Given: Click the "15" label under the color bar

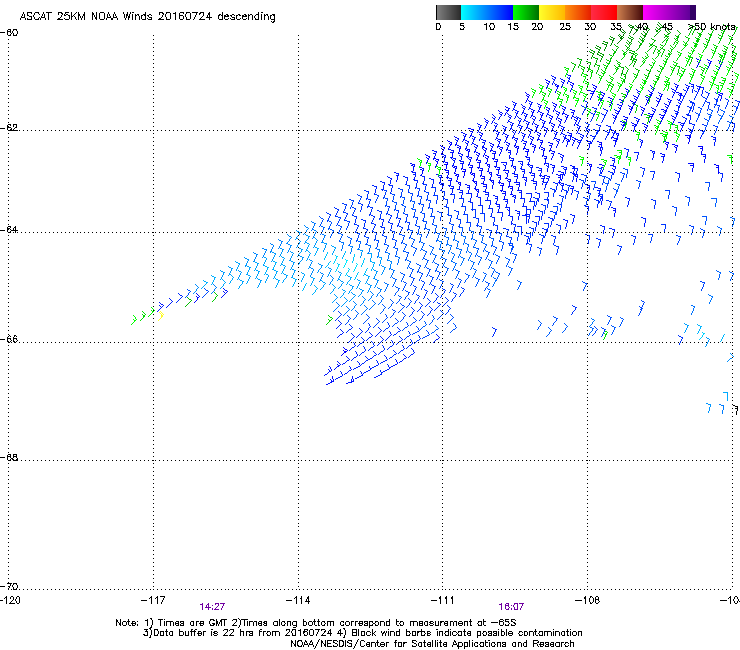Looking at the screenshot, I should click(x=513, y=27).
